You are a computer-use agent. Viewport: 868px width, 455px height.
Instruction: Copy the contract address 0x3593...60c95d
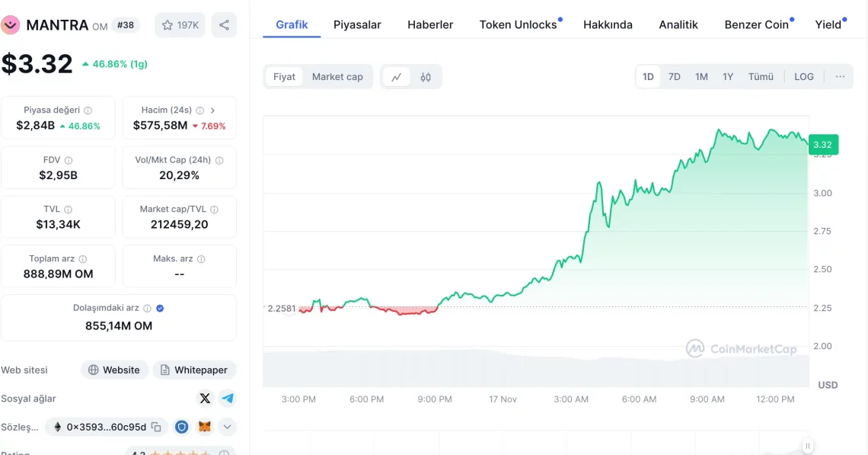(x=156, y=427)
